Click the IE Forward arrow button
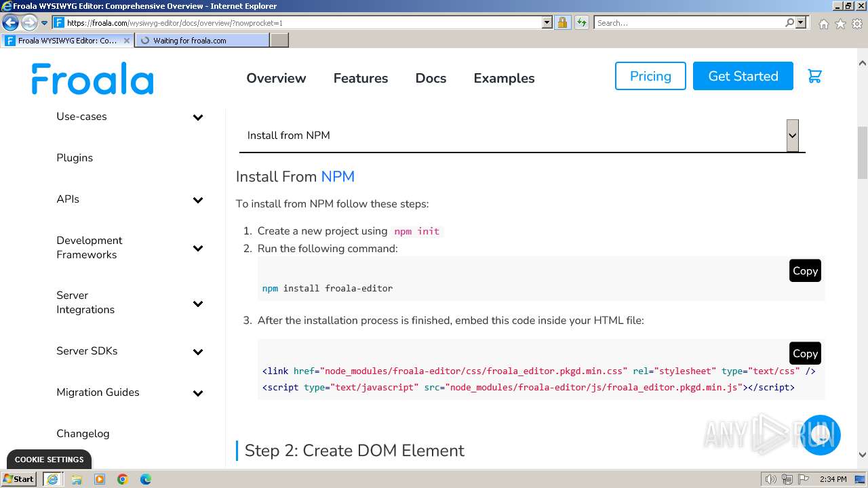The image size is (868, 488). click(28, 22)
